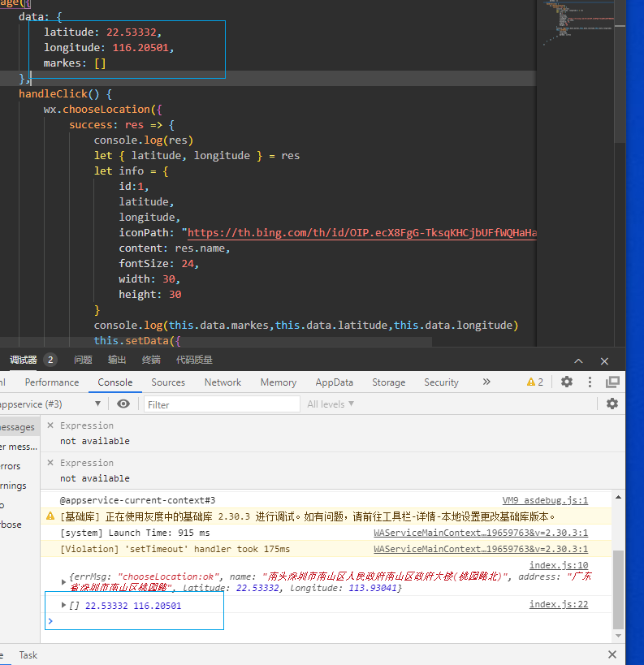The image size is (644, 665).
Task: Select the Console tab
Action: [x=115, y=382]
